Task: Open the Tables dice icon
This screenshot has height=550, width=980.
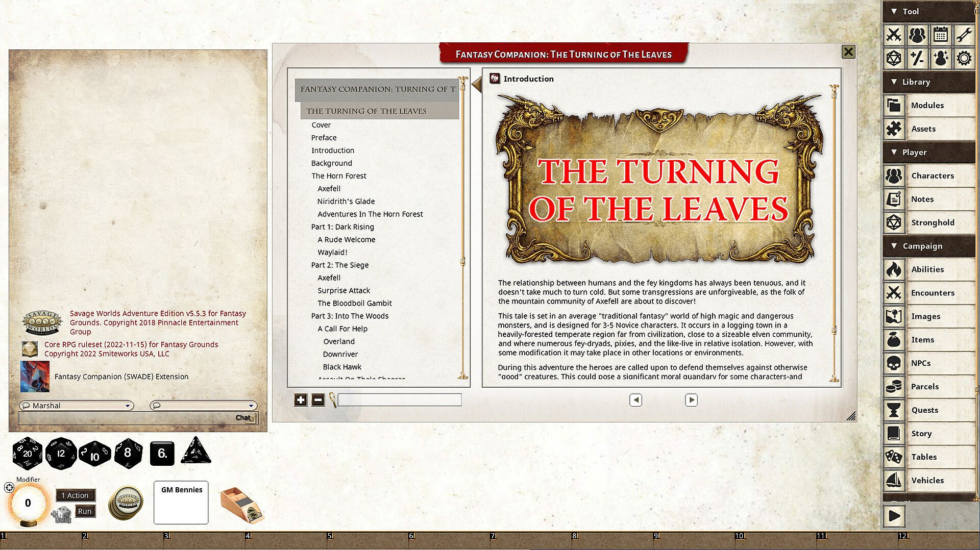Action: point(894,457)
